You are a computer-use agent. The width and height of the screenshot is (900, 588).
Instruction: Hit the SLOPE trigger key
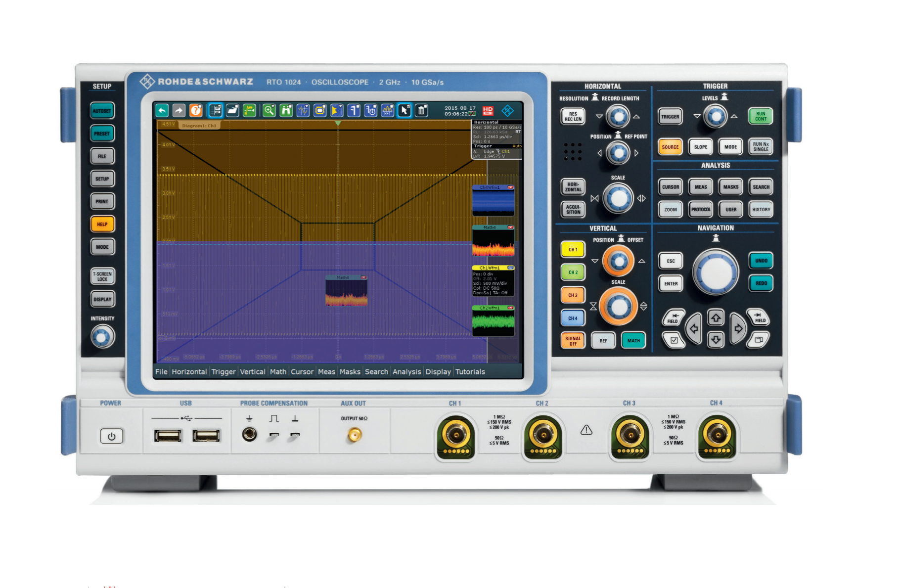pos(700,147)
